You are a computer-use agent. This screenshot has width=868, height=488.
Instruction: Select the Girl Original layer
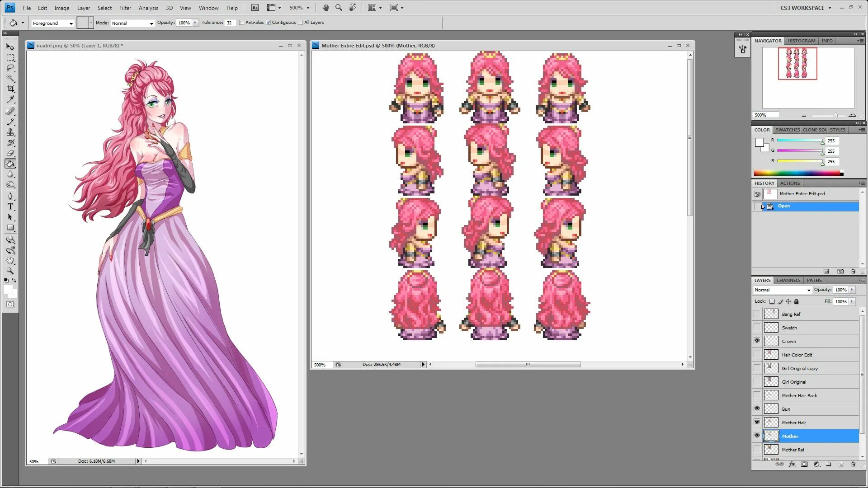[794, 382]
